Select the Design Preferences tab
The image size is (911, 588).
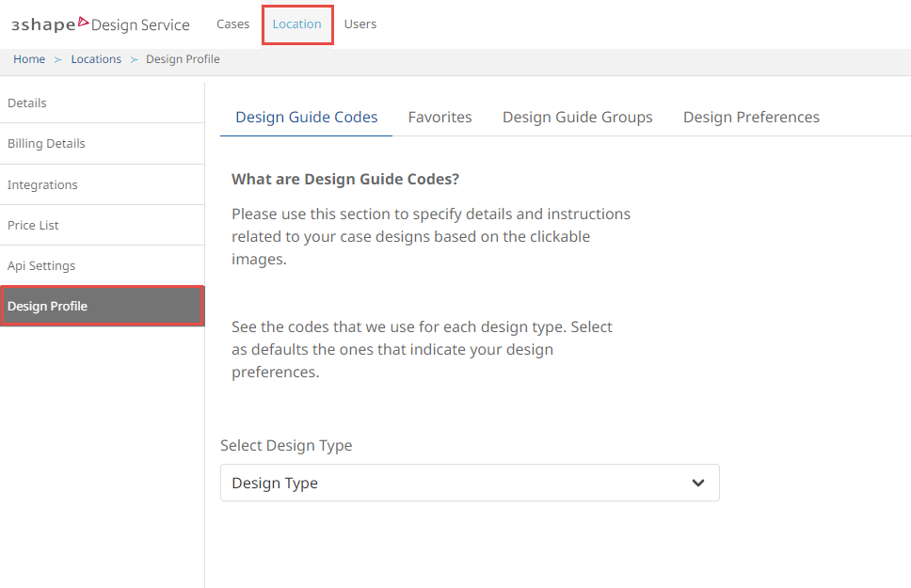point(751,117)
